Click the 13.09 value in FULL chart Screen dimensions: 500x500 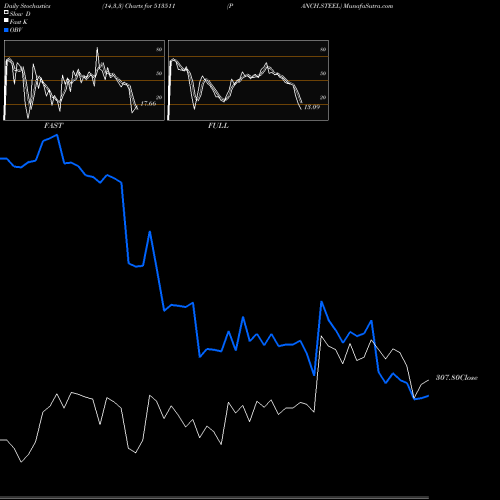[312, 107]
